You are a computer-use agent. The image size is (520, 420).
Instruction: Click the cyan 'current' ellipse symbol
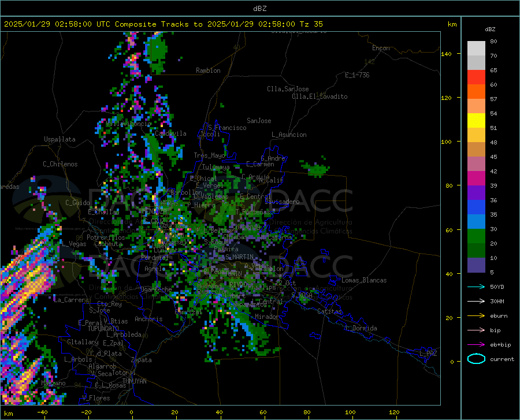click(476, 359)
